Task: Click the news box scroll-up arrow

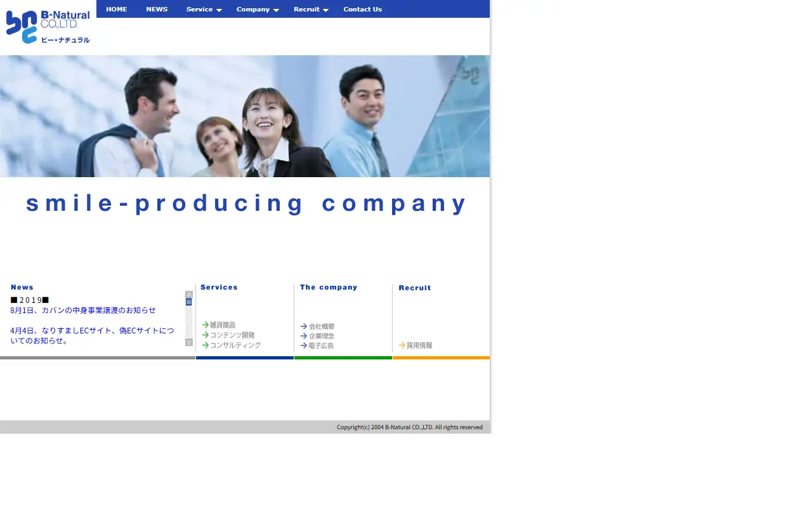Action: [x=189, y=295]
